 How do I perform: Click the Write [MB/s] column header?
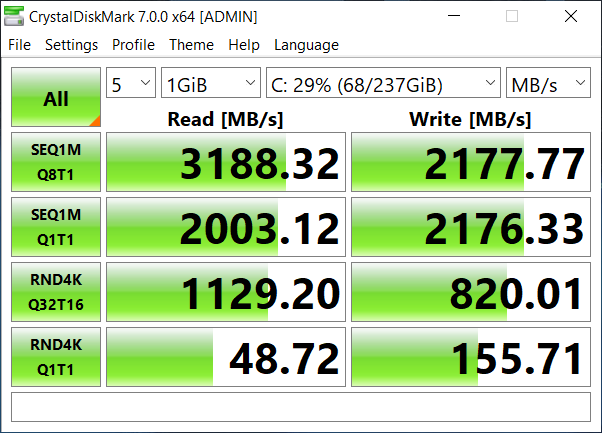click(470, 119)
